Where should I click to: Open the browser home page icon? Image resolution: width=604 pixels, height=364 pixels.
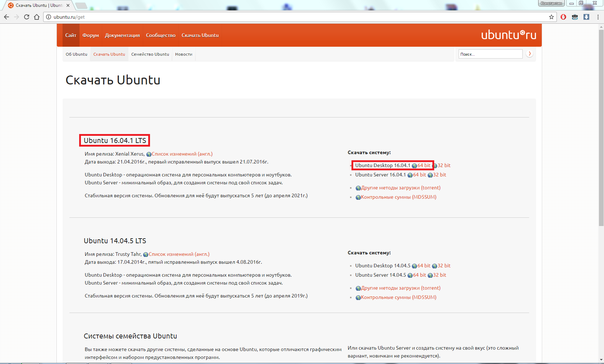pyautogui.click(x=37, y=17)
